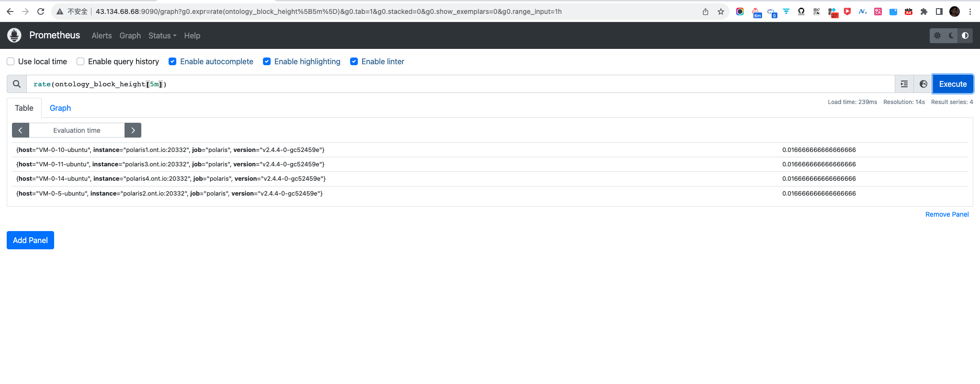980x384 pixels.
Task: Reload the page in browser
Action: coord(41,12)
